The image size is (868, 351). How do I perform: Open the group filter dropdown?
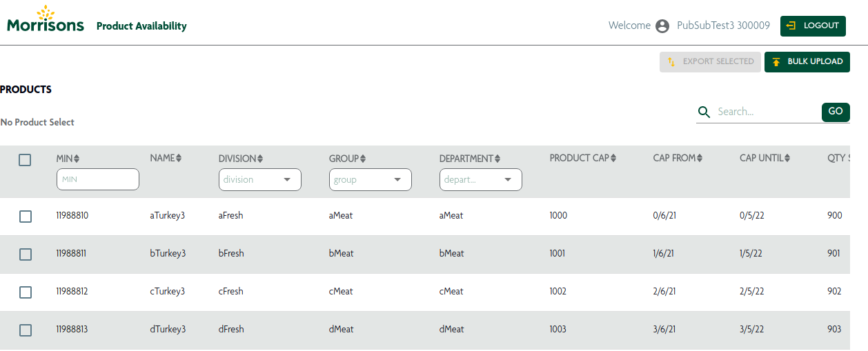click(x=371, y=179)
